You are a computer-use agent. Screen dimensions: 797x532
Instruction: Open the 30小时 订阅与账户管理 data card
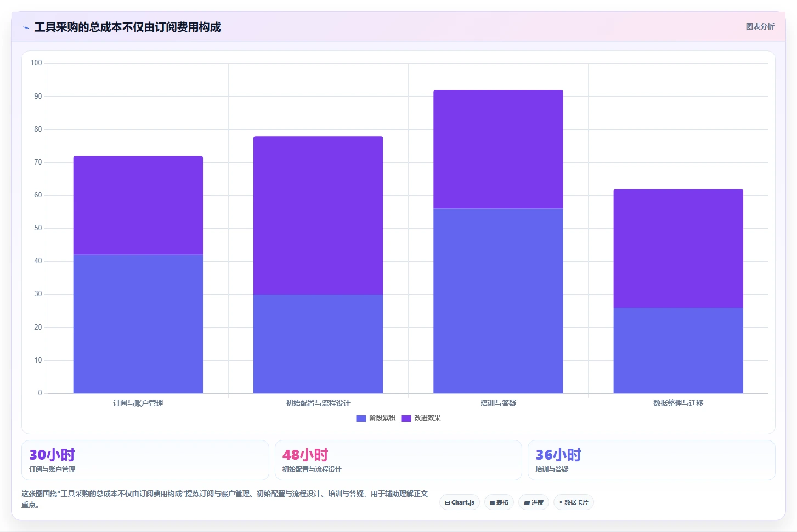[x=145, y=460]
